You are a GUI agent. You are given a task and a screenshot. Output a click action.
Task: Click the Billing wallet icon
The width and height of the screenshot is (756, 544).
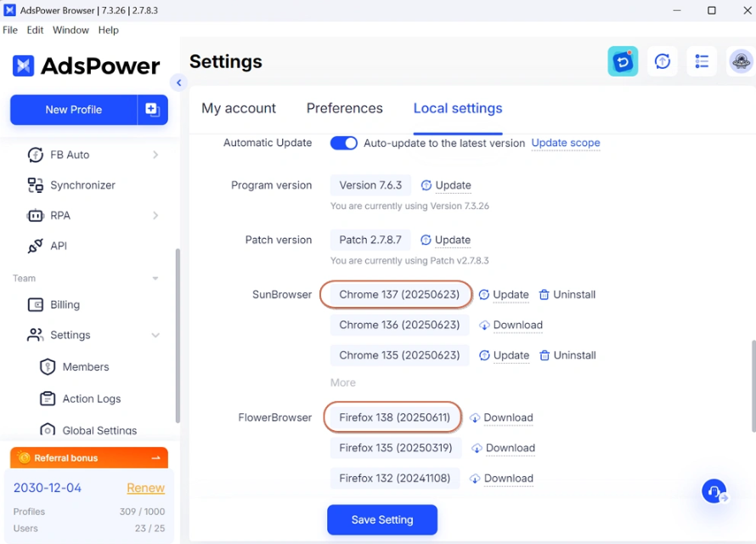point(35,305)
